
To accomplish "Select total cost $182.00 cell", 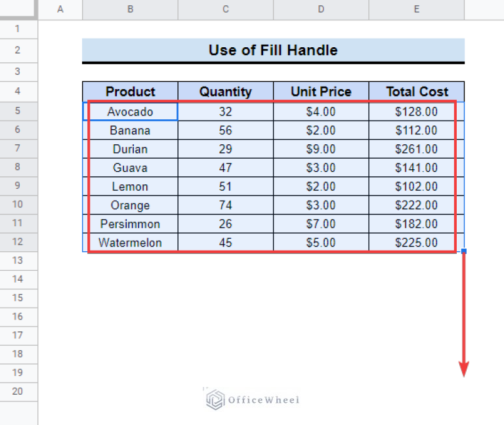I will click(x=417, y=224).
